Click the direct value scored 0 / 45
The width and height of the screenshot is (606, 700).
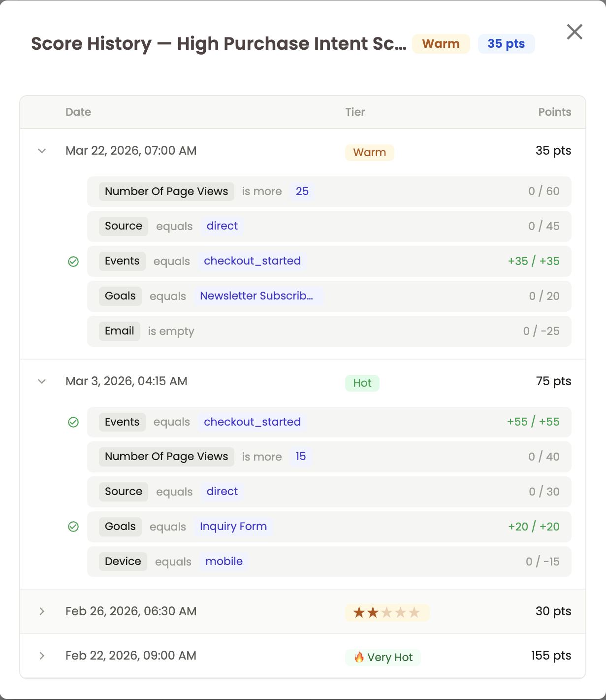pos(222,226)
